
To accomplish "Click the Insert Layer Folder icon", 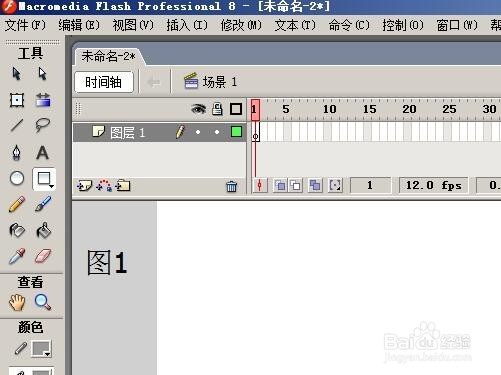I will 123,185.
